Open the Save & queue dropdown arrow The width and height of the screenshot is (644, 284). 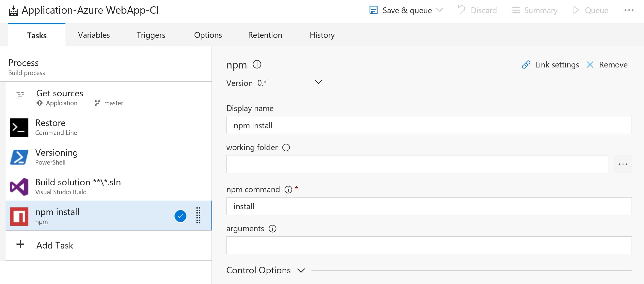(440, 10)
